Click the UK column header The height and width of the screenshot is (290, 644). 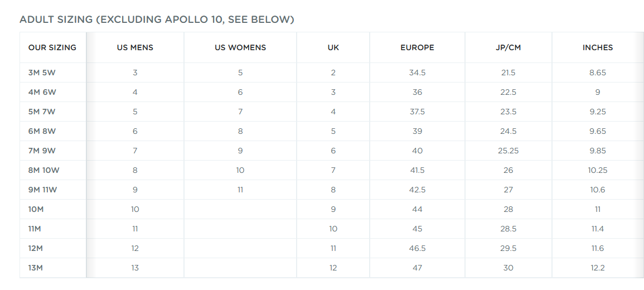point(333,47)
